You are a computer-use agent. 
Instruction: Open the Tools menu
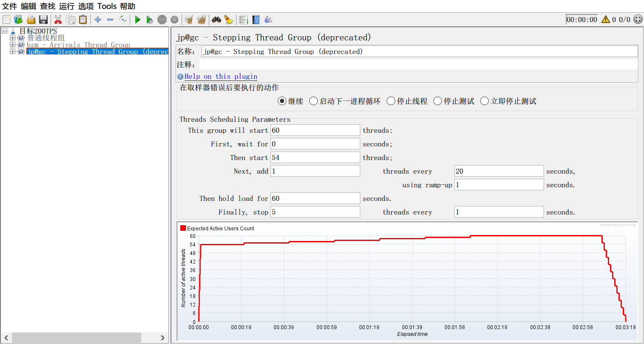coord(107,6)
